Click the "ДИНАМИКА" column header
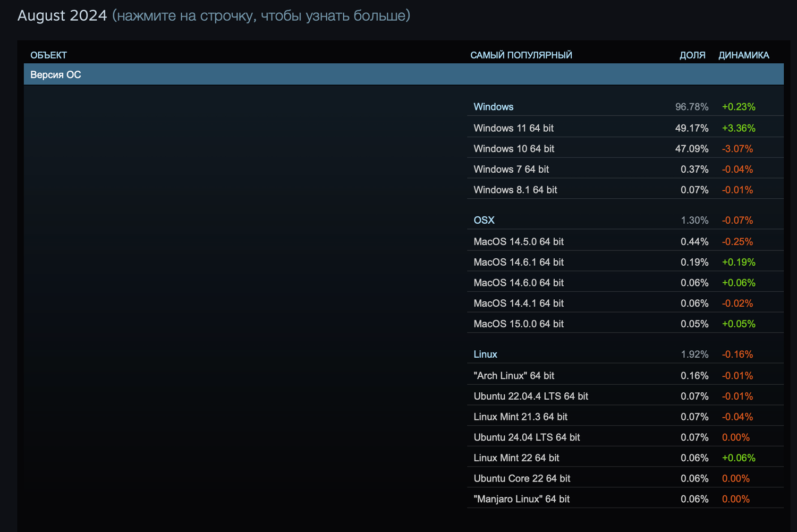 [x=744, y=55]
